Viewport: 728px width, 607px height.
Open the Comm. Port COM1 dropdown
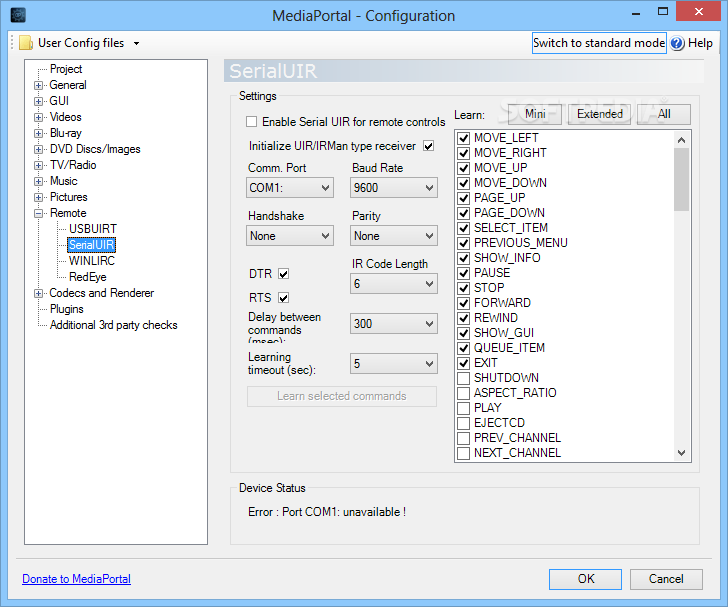(290, 188)
